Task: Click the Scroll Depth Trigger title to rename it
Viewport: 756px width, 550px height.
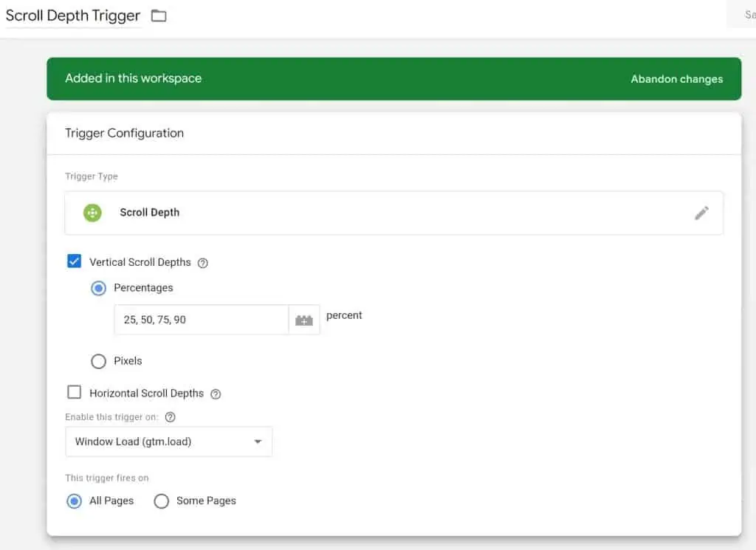Action: pos(72,15)
